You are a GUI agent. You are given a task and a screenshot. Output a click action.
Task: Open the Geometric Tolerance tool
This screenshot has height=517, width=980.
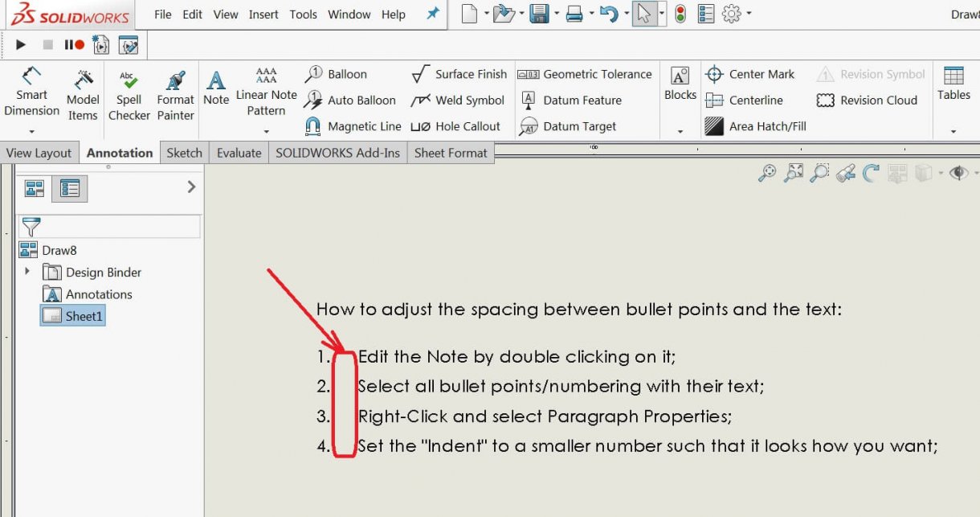[585, 74]
